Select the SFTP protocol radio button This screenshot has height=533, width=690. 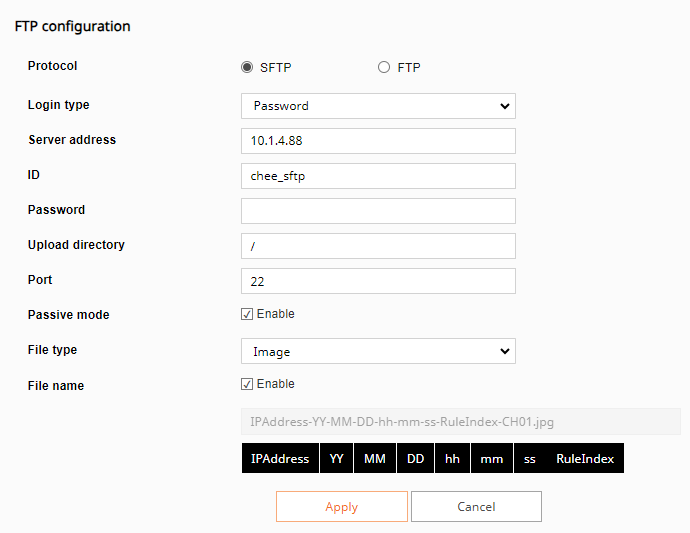(x=247, y=67)
